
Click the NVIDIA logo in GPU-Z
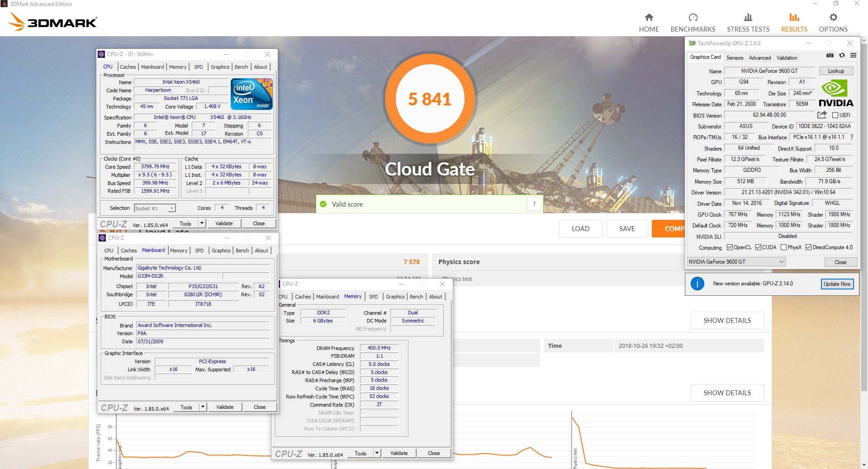click(836, 94)
